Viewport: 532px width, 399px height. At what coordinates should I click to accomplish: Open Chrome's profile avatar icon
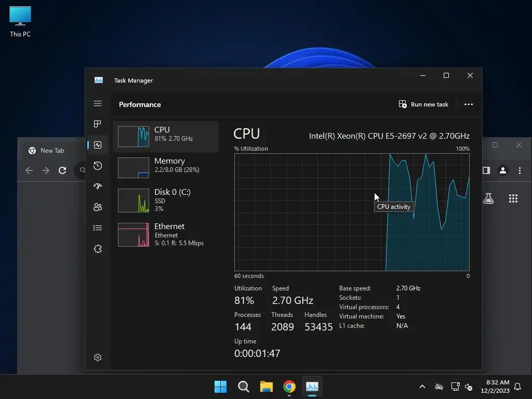pos(503,170)
